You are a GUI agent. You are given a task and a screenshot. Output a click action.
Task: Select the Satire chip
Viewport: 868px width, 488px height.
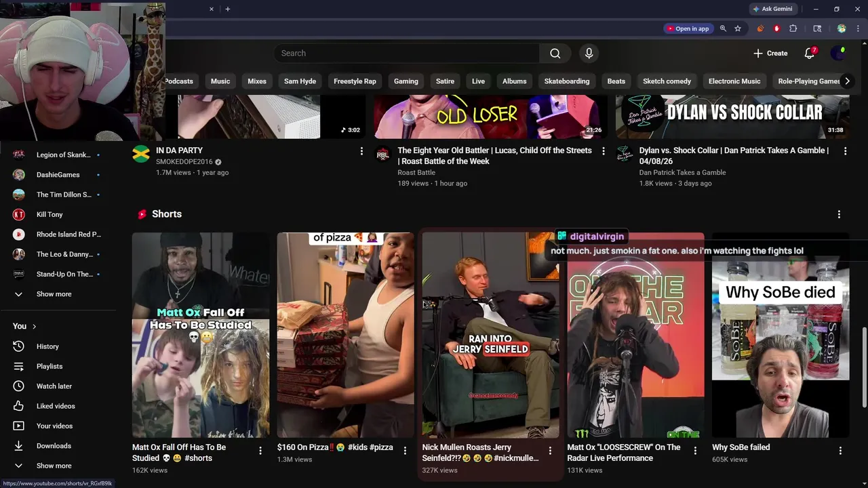click(x=445, y=81)
